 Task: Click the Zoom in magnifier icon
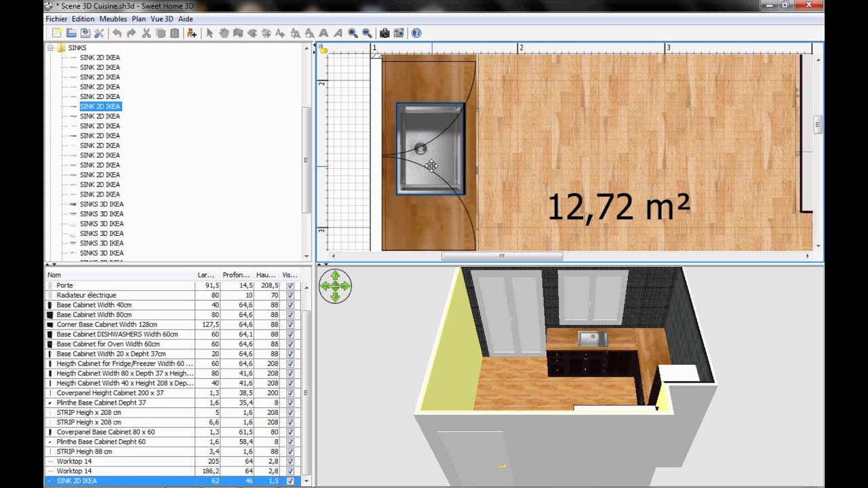click(353, 33)
